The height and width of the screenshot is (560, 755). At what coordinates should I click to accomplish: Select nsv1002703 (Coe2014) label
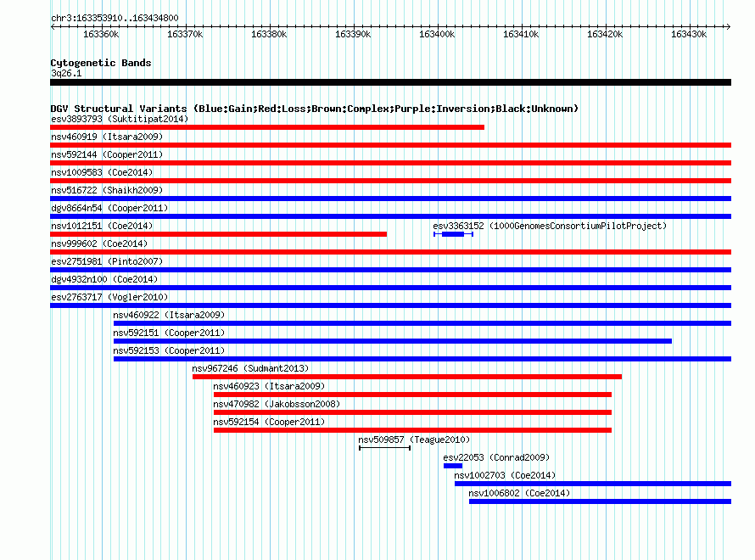pyautogui.click(x=505, y=475)
